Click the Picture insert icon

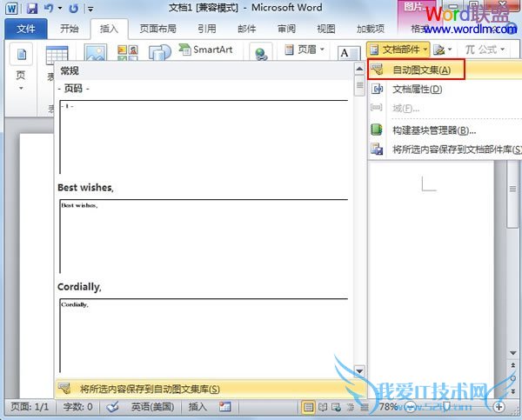95,52
